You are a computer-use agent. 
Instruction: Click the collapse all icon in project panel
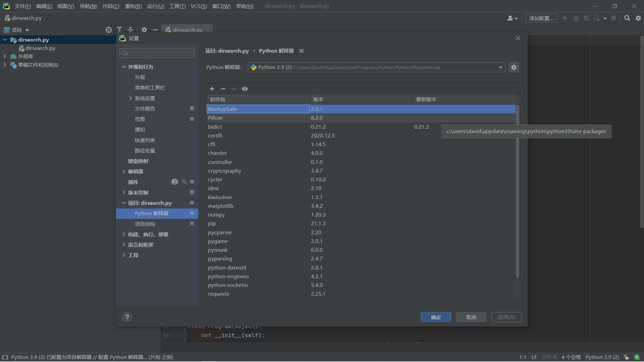tap(130, 30)
